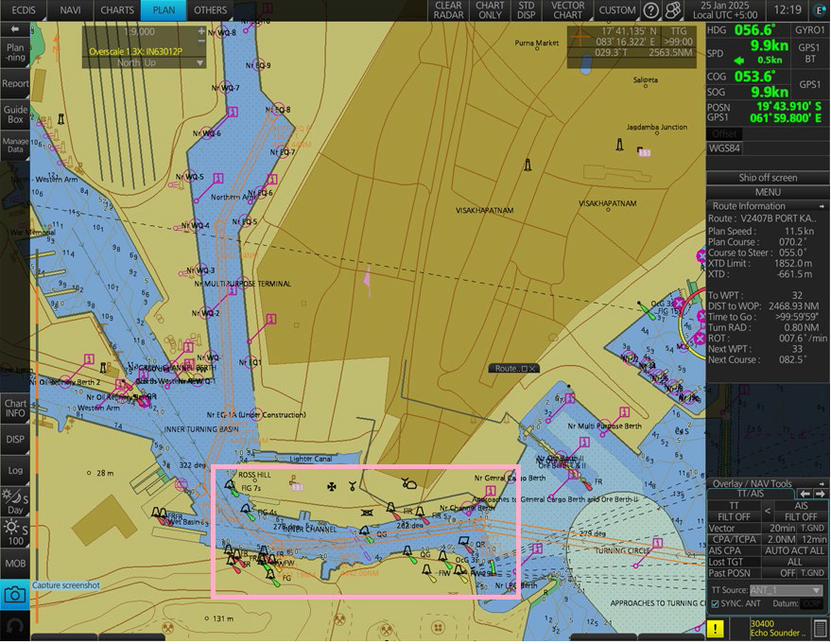Click the user profiles icon in top bar
The image size is (831, 644).
672,10
